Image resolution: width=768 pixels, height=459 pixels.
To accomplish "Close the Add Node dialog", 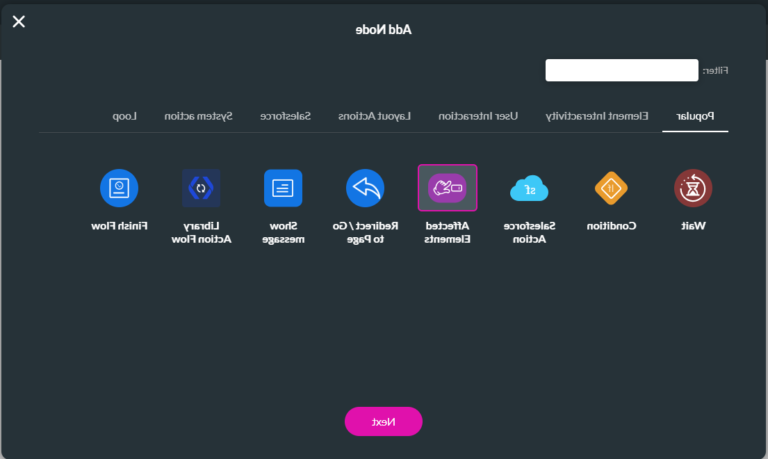I will click(x=19, y=22).
